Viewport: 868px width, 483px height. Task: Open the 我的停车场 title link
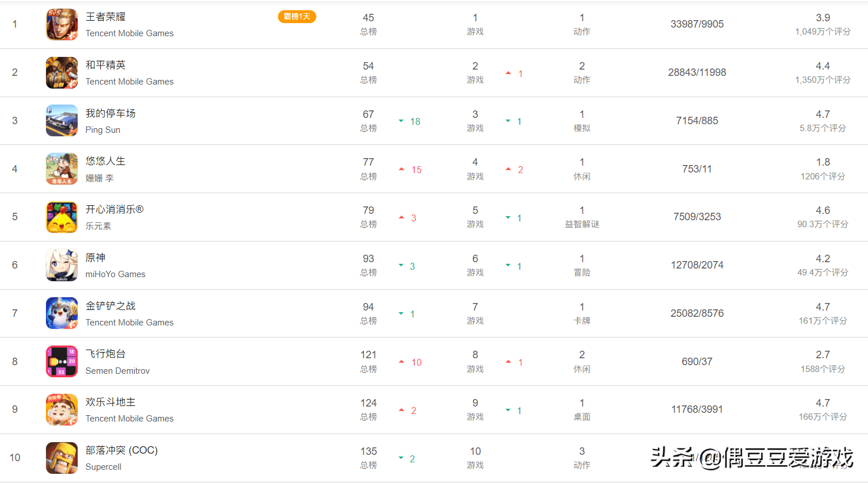pos(110,113)
